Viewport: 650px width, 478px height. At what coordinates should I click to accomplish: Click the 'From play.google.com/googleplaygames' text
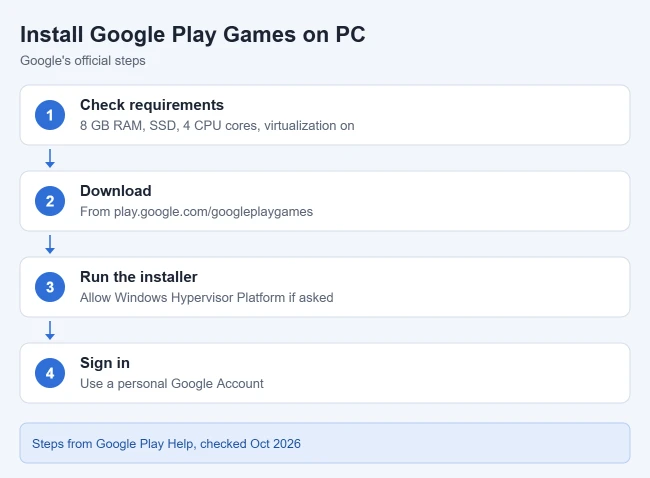pos(196,211)
